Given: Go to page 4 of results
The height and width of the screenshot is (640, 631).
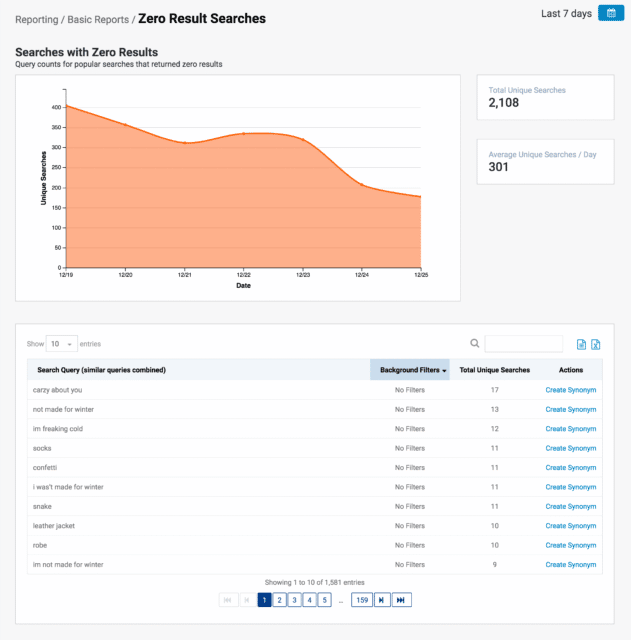Looking at the screenshot, I should (309, 600).
